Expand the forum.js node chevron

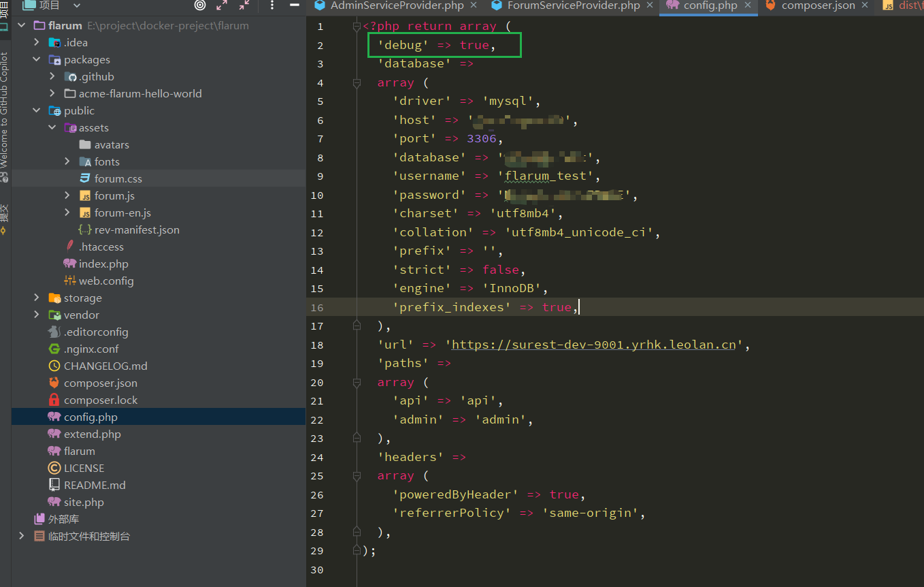[67, 195]
